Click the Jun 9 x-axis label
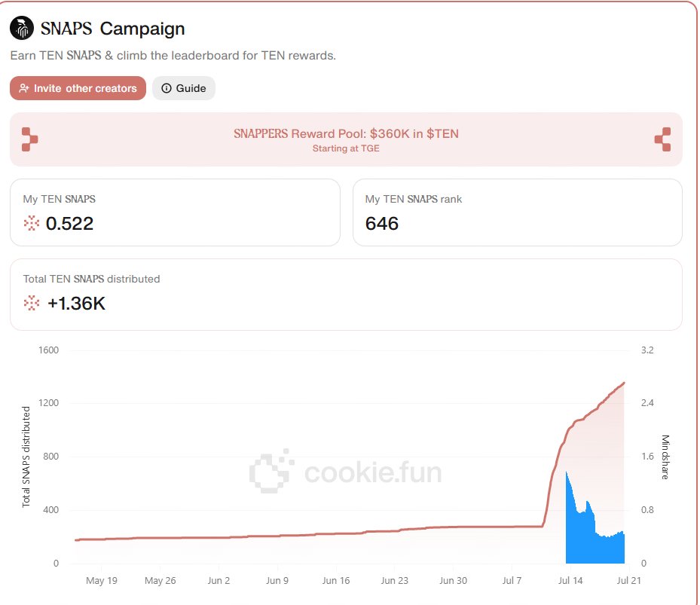 click(277, 580)
